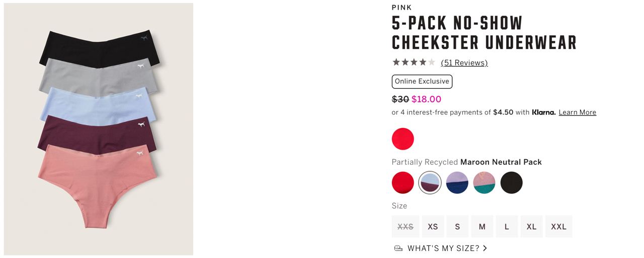644x258 pixels.
Task: Select size L
Action: (507, 227)
